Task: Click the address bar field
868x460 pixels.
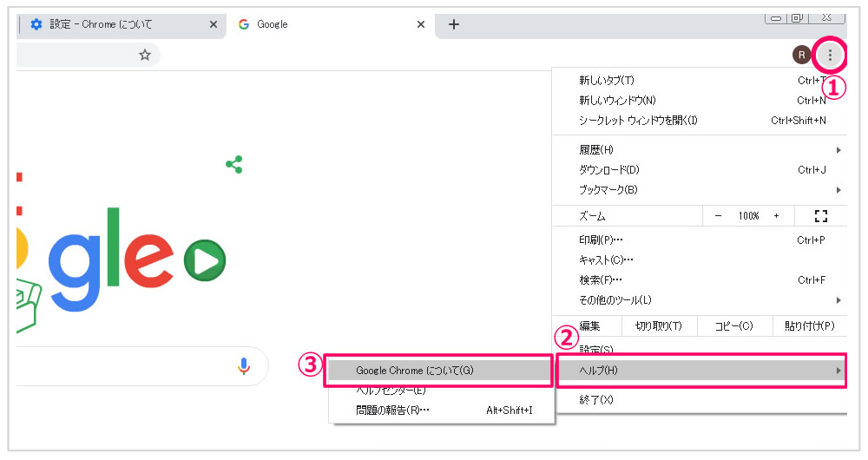Action: point(88,55)
